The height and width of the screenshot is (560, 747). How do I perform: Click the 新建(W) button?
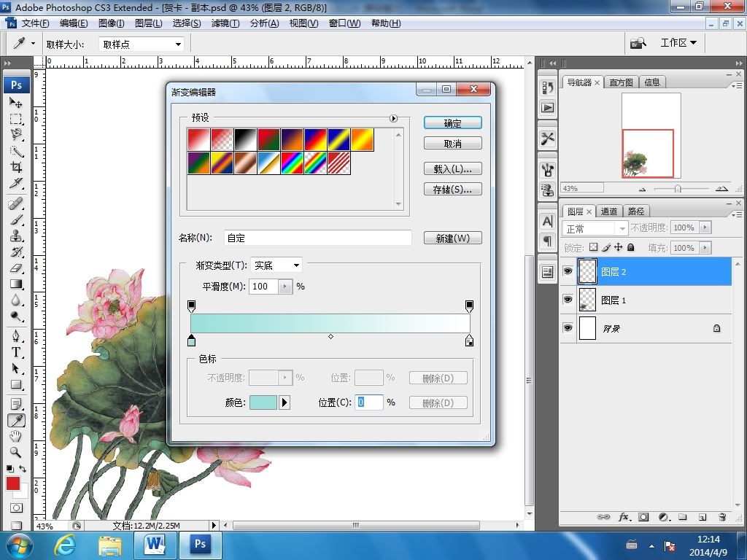tap(452, 238)
